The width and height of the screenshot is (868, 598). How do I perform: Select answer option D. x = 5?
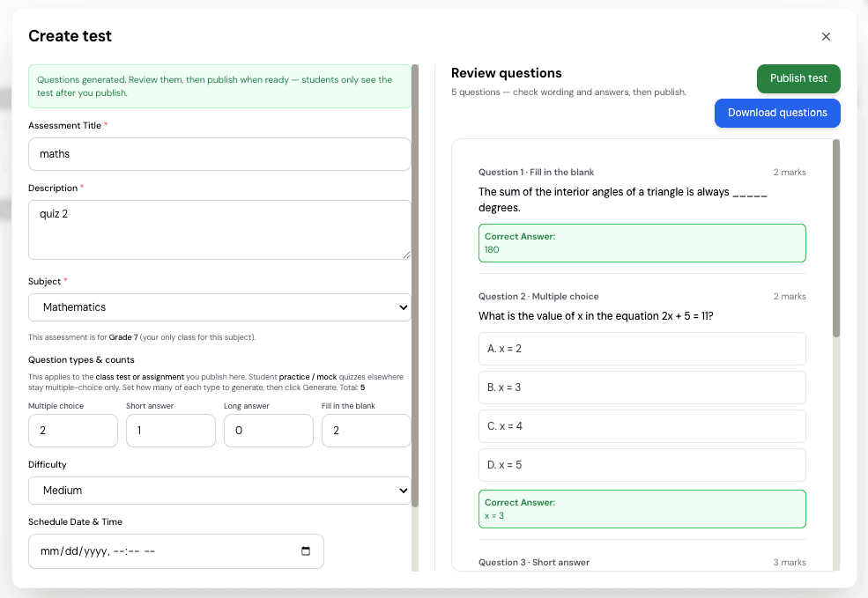642,464
